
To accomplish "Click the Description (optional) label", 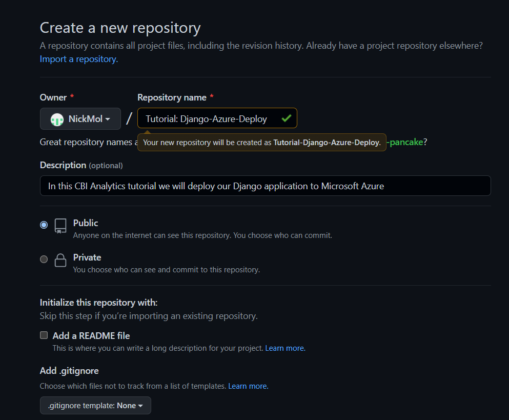I will click(x=81, y=165).
